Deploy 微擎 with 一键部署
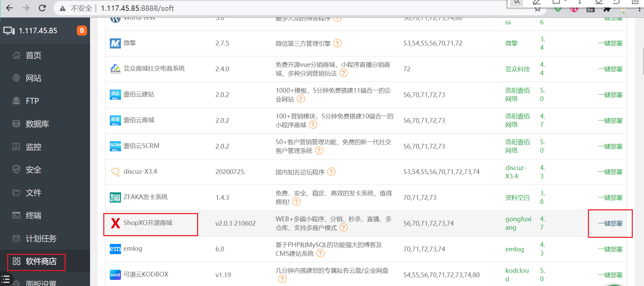The width and height of the screenshot is (644, 286). [x=610, y=43]
